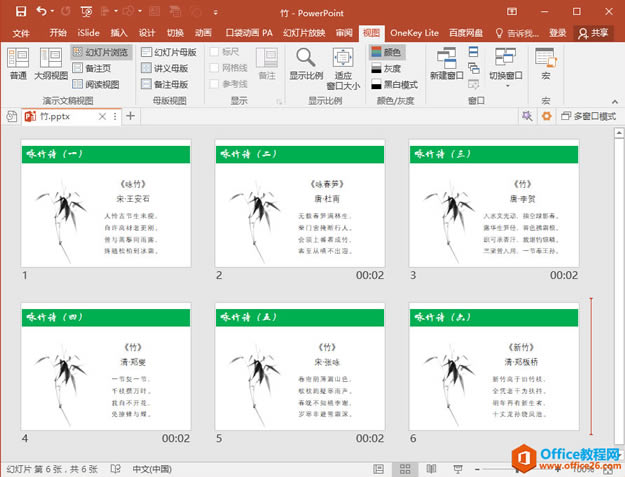The height and width of the screenshot is (477, 625).
Task: Toggle the Guides (参考线) checkbox
Action: coord(214,84)
